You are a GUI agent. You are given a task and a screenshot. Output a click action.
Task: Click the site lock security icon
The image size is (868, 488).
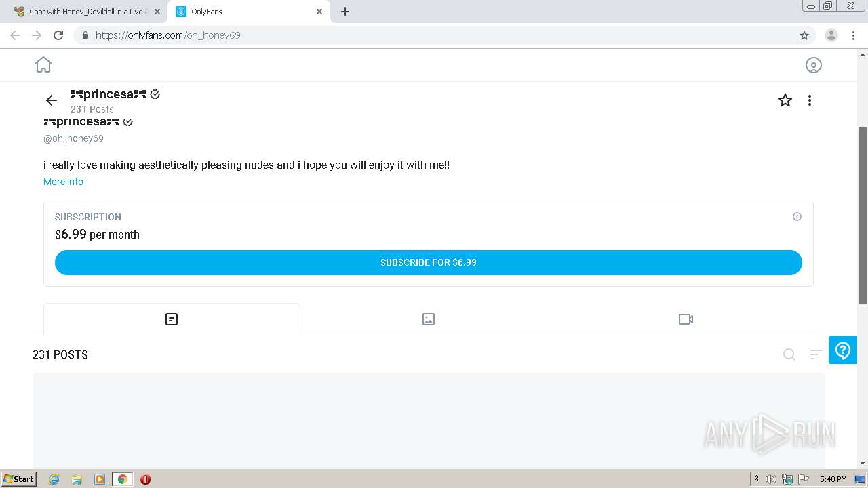85,35
